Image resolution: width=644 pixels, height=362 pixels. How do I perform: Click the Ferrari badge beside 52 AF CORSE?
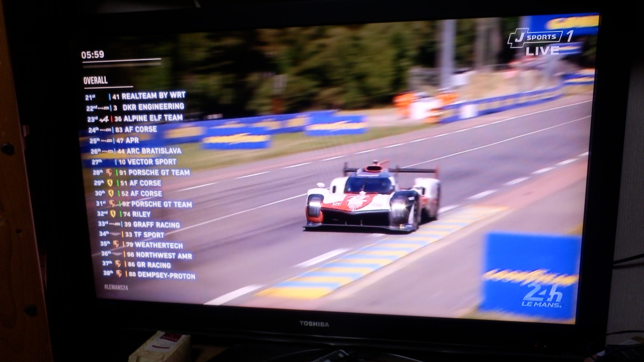coord(111,193)
